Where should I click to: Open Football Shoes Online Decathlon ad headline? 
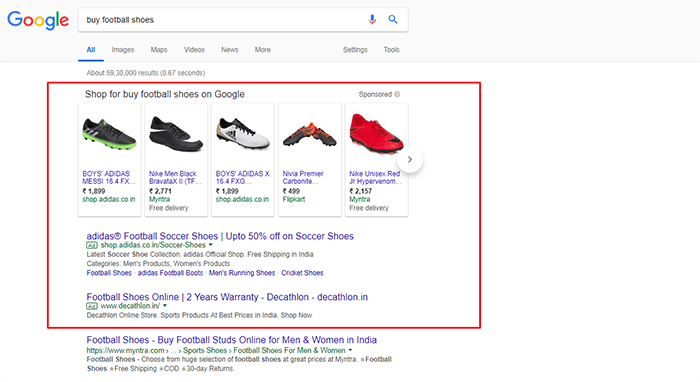[227, 297]
